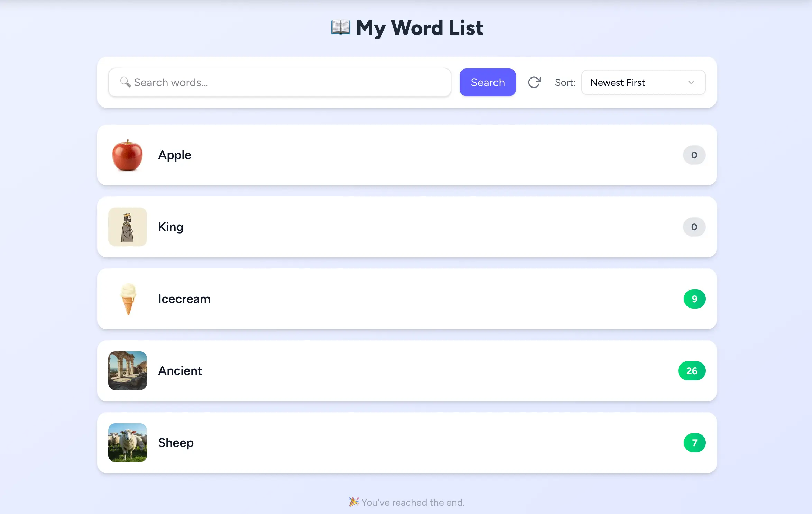Select the Ancient word label
812x514 pixels.
[x=180, y=371]
